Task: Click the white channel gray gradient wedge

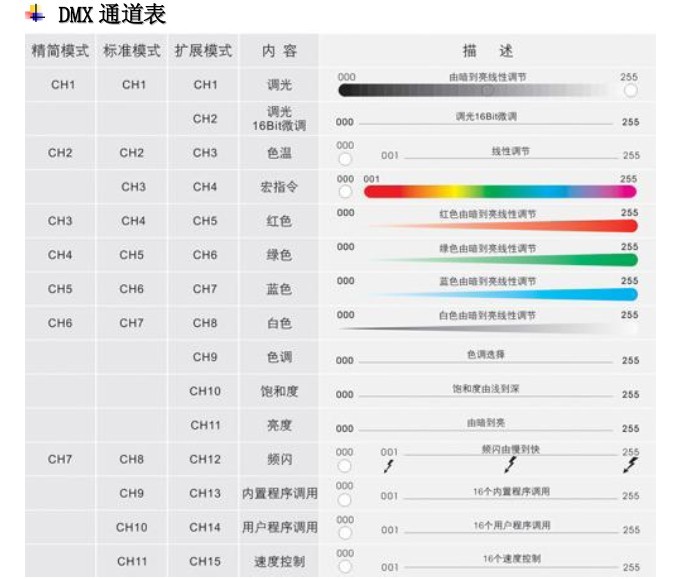Action: [487, 329]
